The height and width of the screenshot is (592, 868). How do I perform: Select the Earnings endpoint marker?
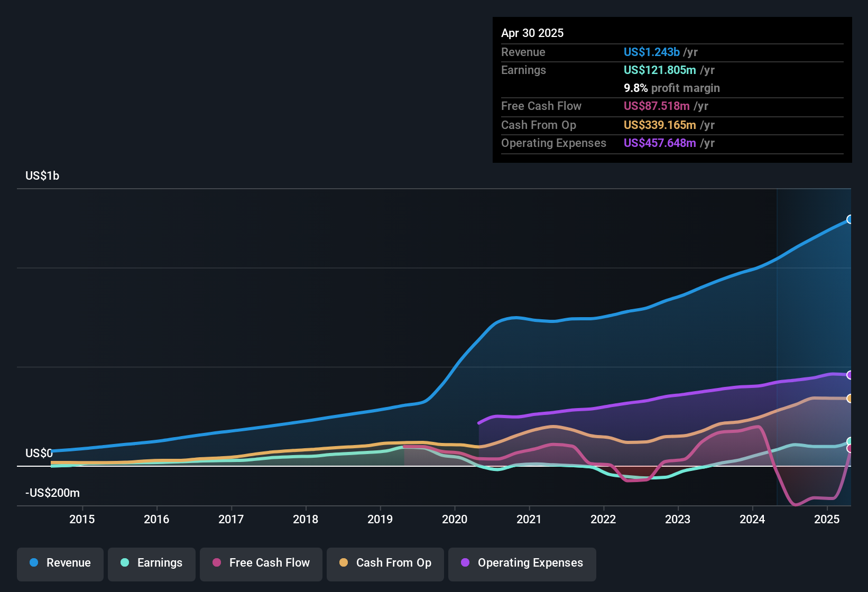click(x=849, y=441)
